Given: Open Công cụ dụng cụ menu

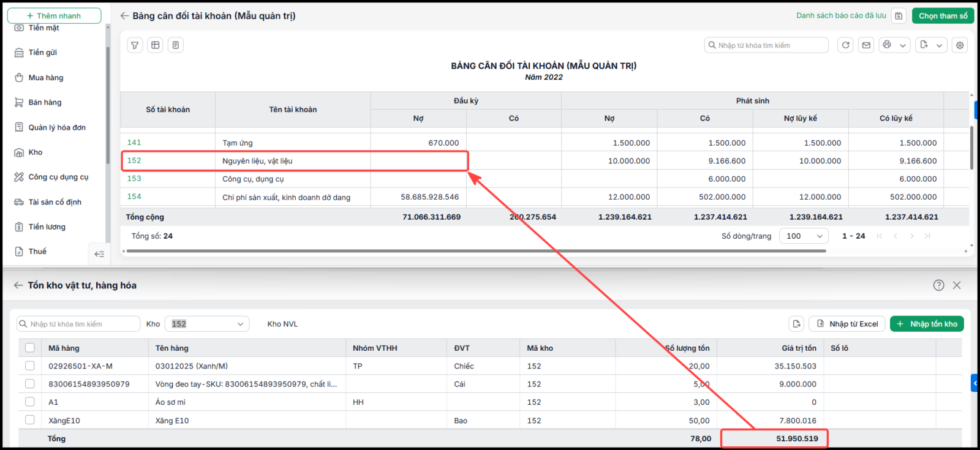Looking at the screenshot, I should point(58,177).
